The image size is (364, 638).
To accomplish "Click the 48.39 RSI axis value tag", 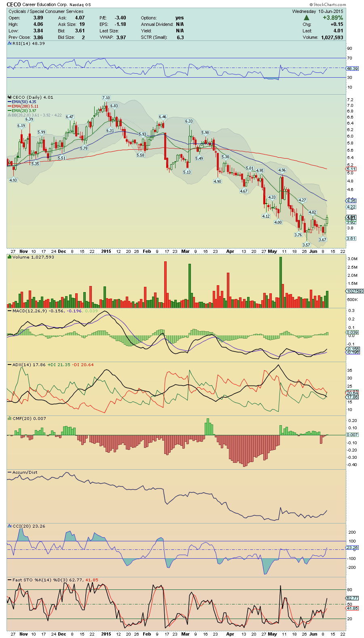I will click(x=352, y=69).
